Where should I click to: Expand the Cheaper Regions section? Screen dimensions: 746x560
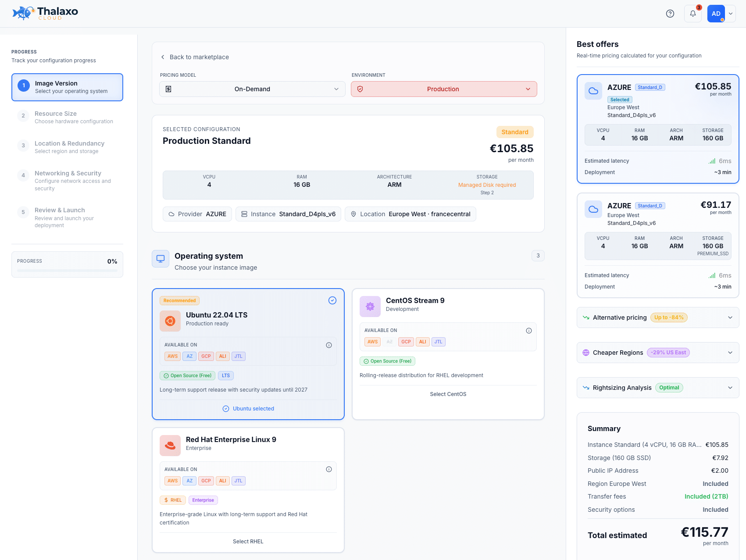(658, 353)
